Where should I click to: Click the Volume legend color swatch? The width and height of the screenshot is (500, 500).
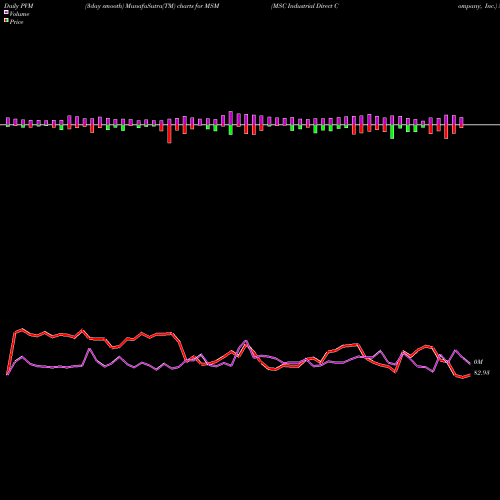pos(6,13)
